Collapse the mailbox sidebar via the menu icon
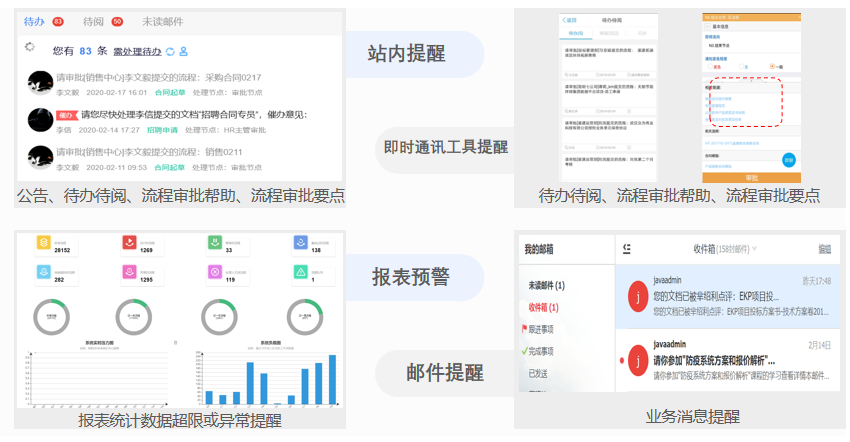 coord(627,249)
